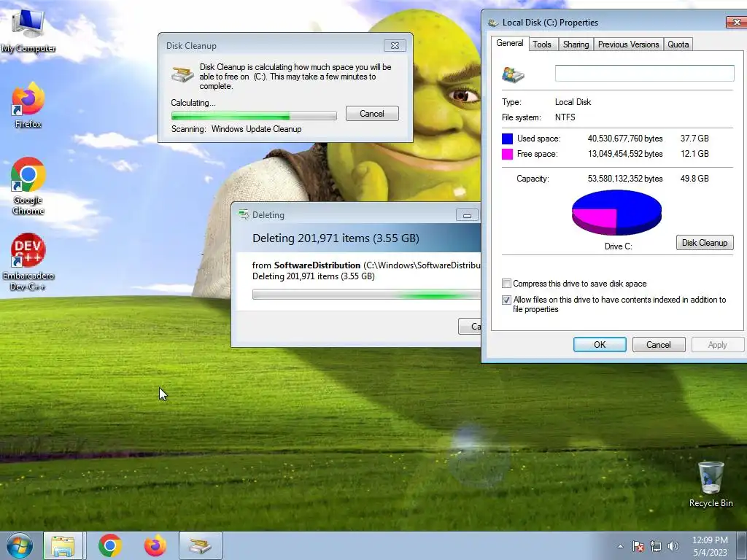
Task: Click the drive label text field
Action: click(645, 74)
